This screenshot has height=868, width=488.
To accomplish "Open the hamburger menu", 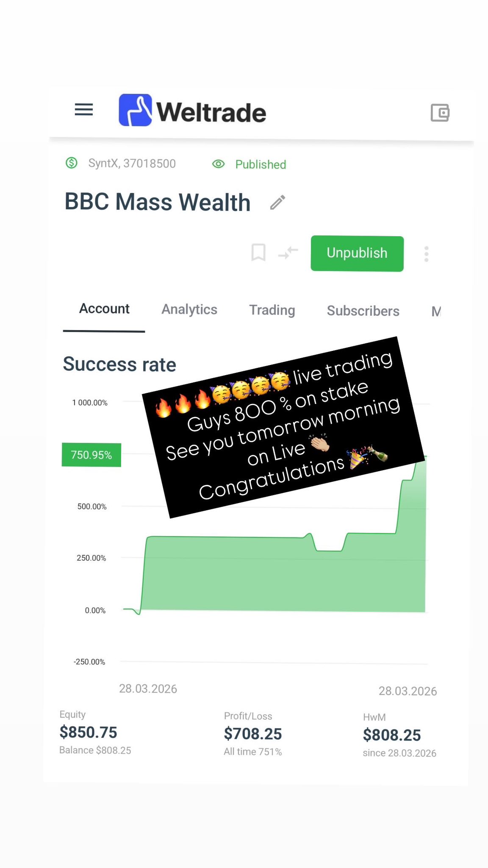I will click(83, 110).
